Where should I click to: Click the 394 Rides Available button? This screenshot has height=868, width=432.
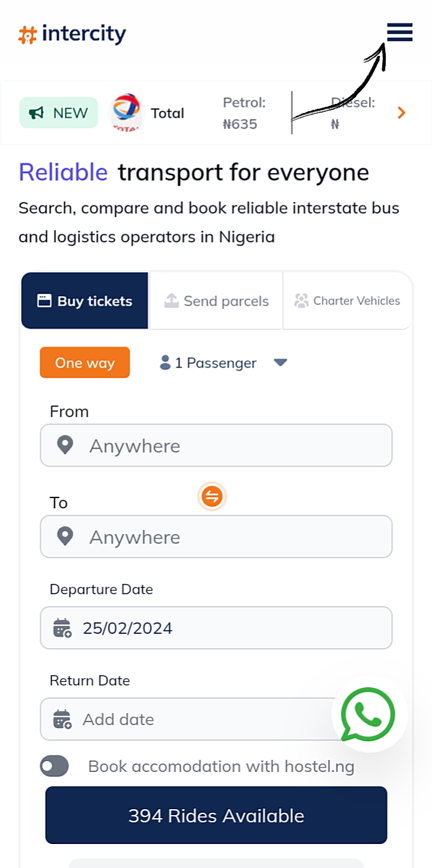[x=216, y=815]
